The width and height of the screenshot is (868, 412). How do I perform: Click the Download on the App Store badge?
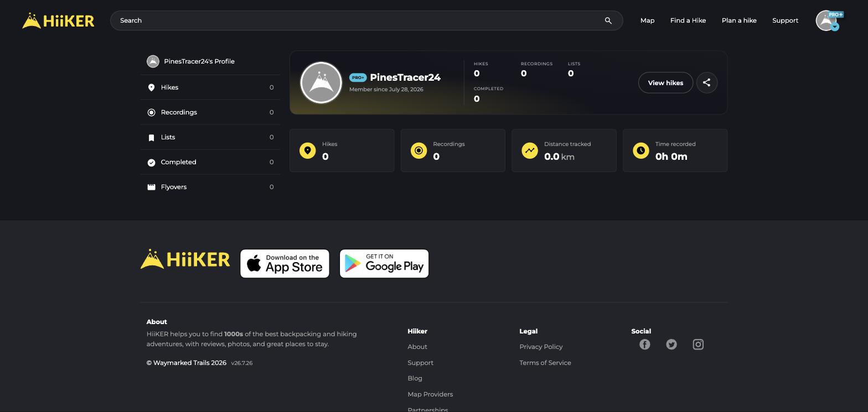point(285,264)
